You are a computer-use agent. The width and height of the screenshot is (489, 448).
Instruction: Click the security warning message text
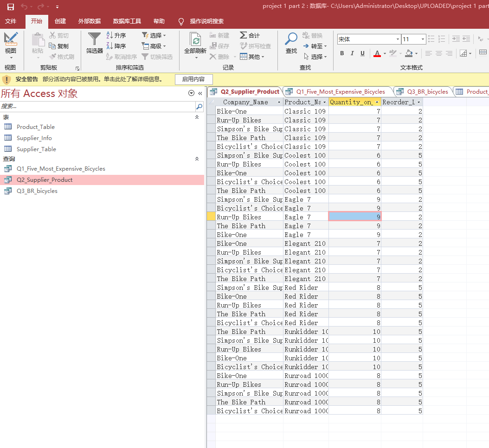102,79
